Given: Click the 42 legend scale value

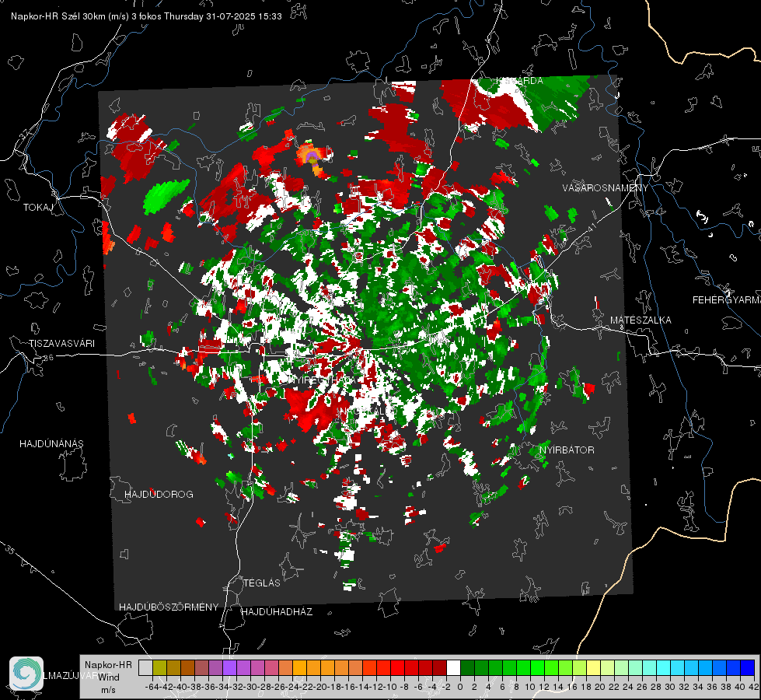Looking at the screenshot, I should tap(753, 687).
